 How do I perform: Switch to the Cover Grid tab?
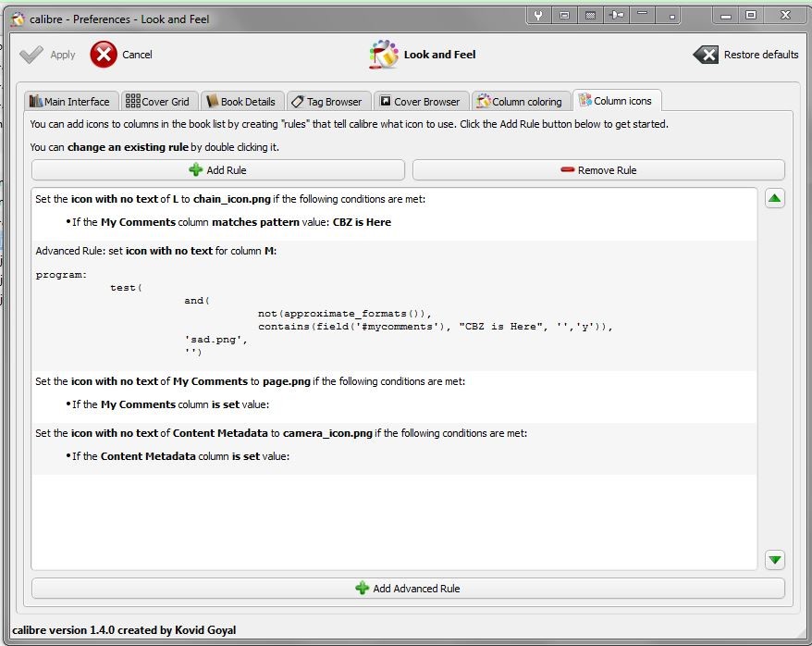click(x=158, y=101)
